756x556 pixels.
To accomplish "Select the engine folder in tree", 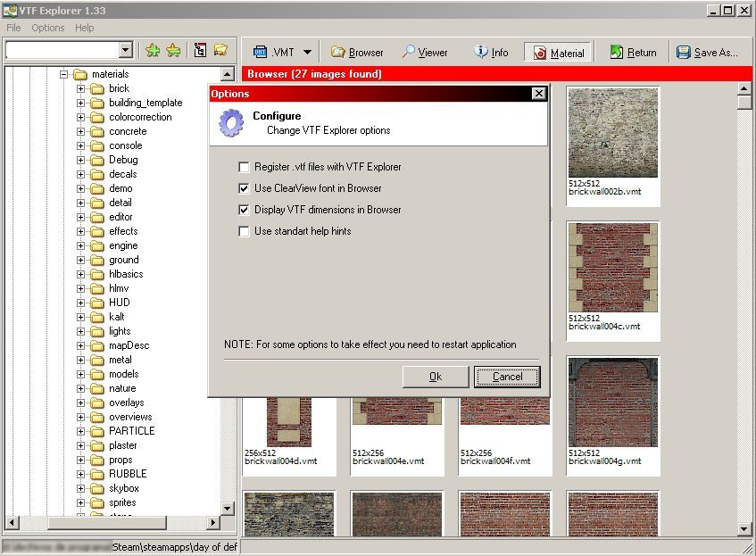I will [x=123, y=246].
